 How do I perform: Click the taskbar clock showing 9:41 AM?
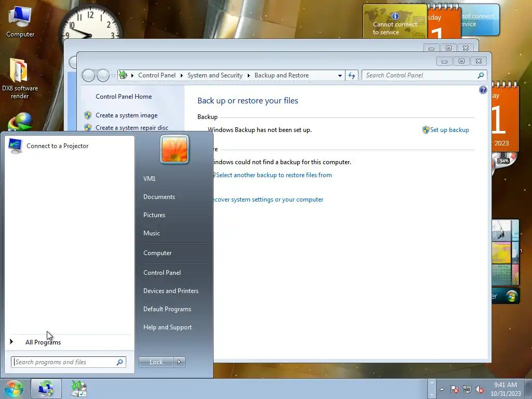(506, 389)
